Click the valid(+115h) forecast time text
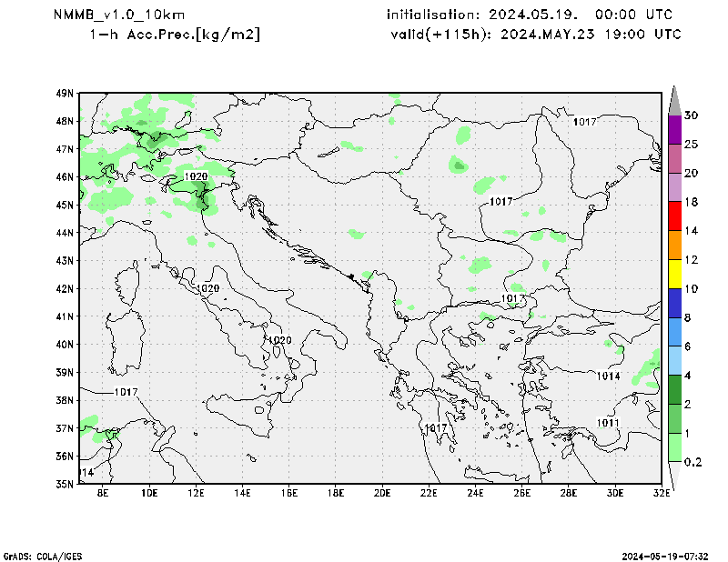The image size is (728, 562). pyautogui.click(x=533, y=35)
